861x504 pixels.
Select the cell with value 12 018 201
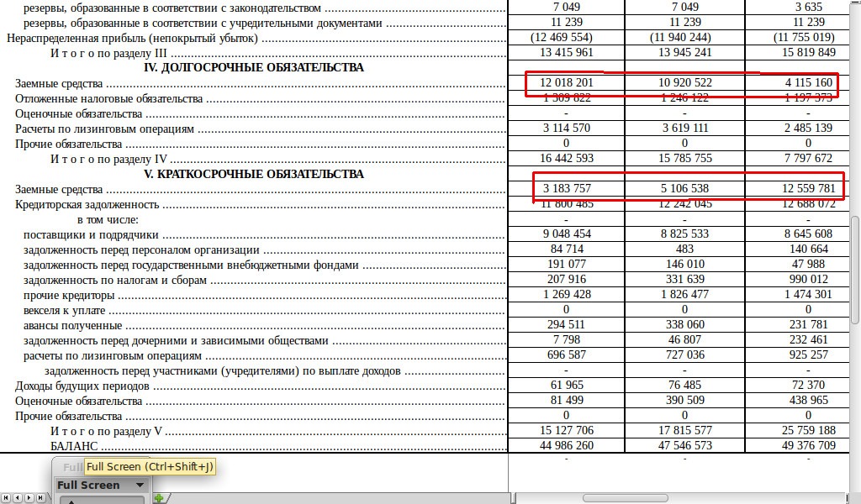click(x=566, y=83)
